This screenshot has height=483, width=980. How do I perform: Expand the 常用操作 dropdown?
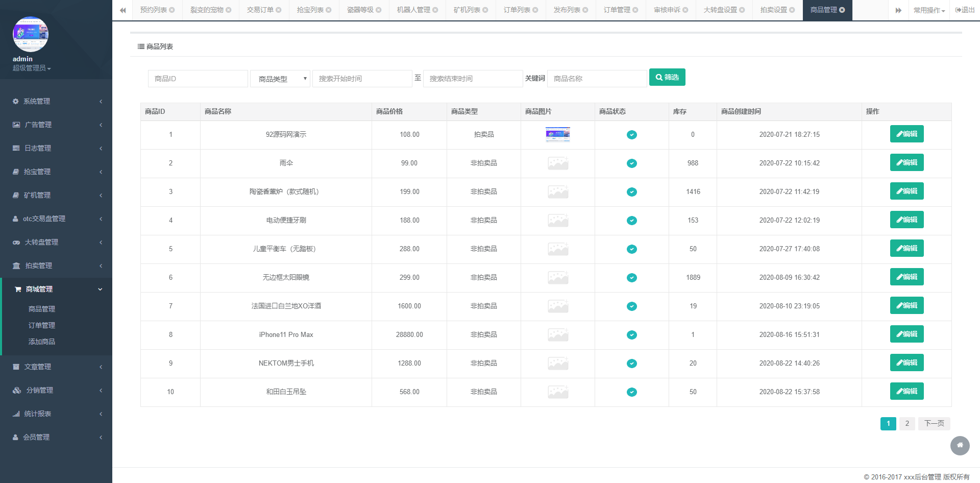tap(929, 10)
